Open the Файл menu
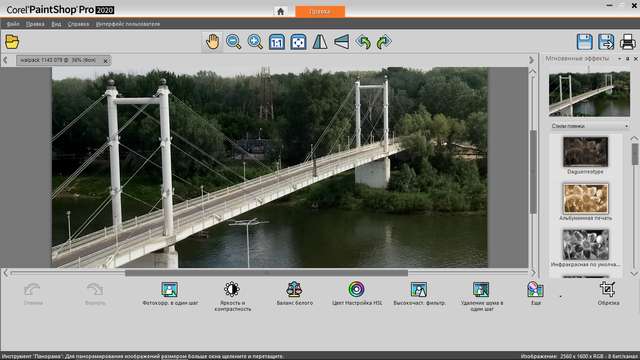Image resolution: width=640 pixels, height=360 pixels. [x=13, y=24]
